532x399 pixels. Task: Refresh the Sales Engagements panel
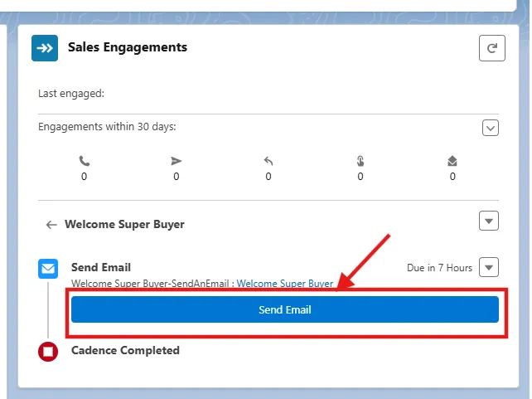491,48
